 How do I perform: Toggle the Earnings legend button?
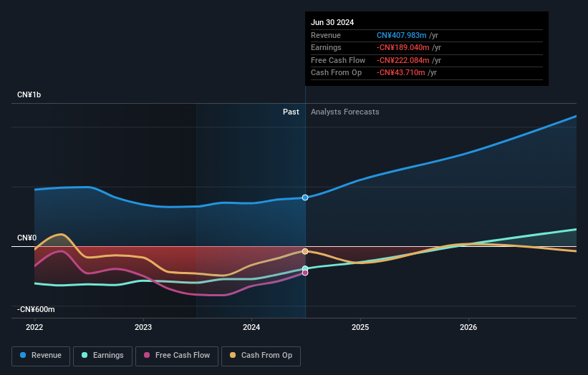pyautogui.click(x=102, y=356)
